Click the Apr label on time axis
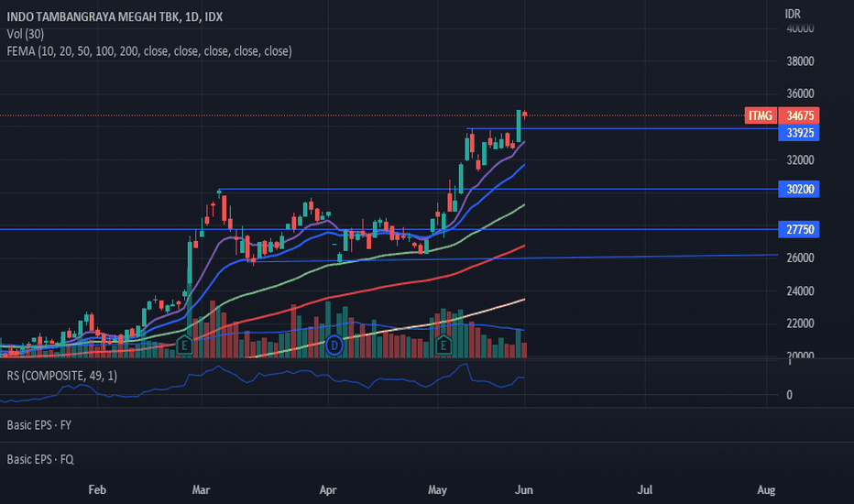The image size is (854, 504). pyautogui.click(x=328, y=490)
